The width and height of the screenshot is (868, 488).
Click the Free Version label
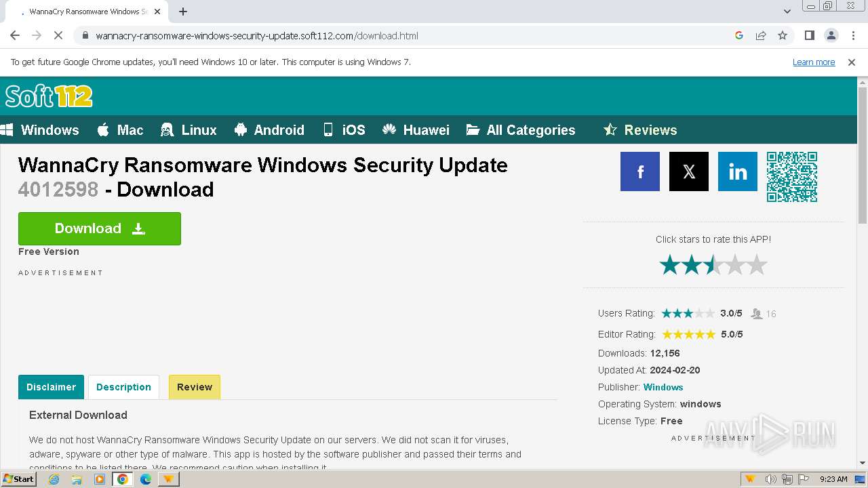point(49,251)
